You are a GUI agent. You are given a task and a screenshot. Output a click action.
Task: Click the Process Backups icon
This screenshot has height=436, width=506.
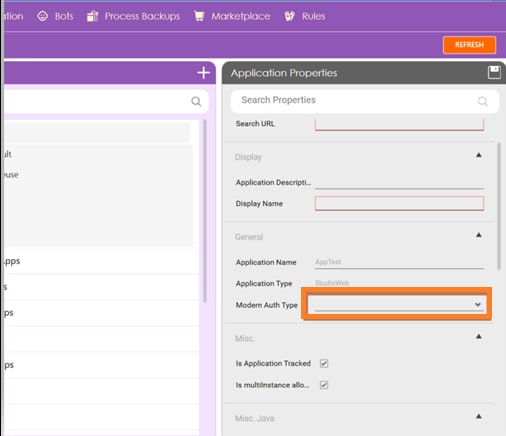92,16
